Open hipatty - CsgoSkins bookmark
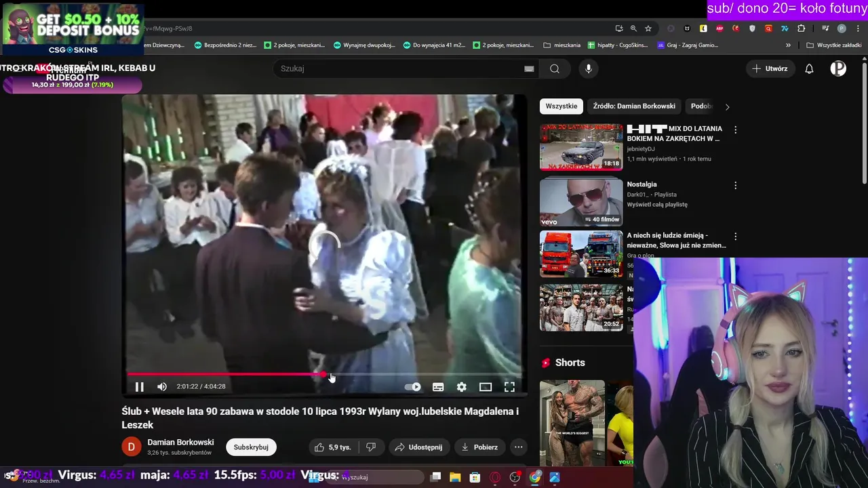 [x=617, y=45]
